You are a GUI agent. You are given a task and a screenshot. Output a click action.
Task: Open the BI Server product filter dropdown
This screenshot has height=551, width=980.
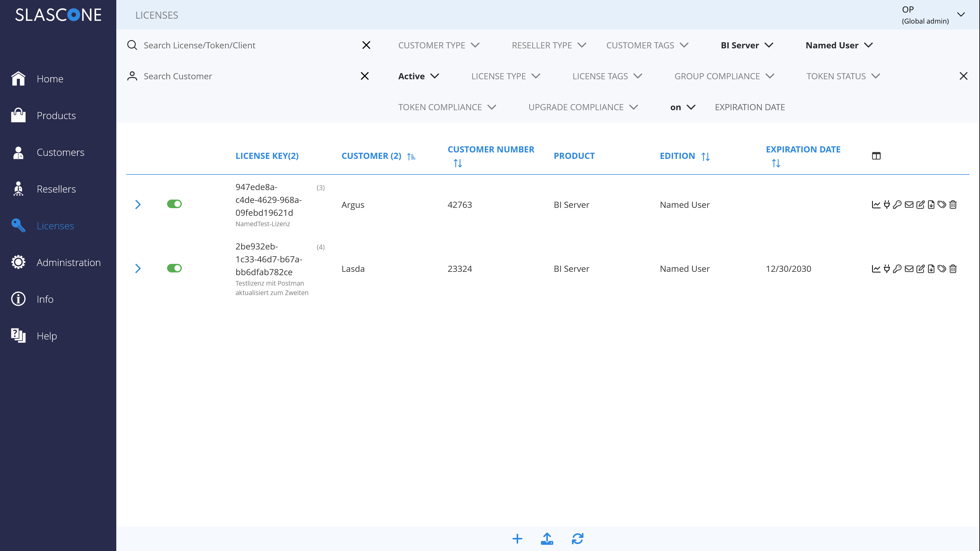coord(747,45)
